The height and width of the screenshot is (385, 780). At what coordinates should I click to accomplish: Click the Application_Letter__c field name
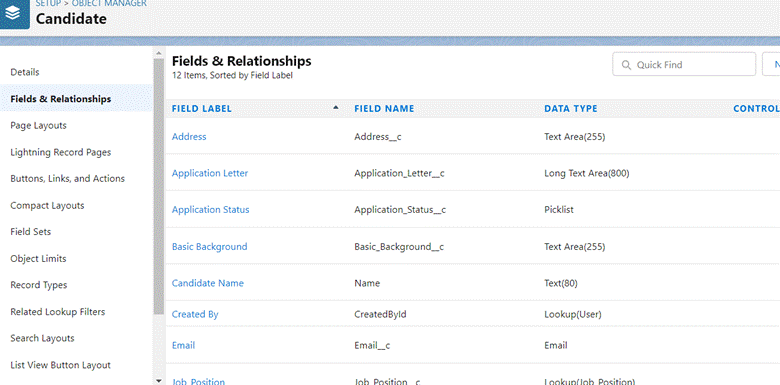click(x=399, y=173)
